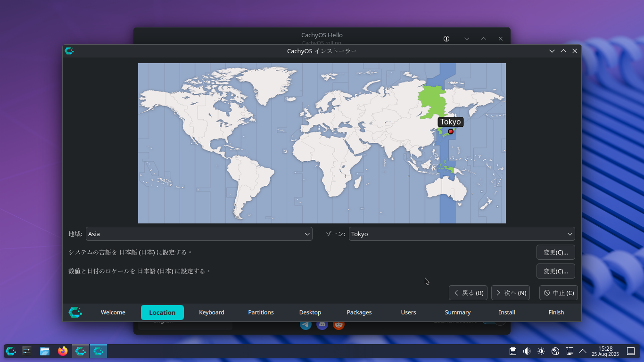The width and height of the screenshot is (644, 362).
Task: Open the Dolphin file manager from the taskbar
Action: [45, 351]
